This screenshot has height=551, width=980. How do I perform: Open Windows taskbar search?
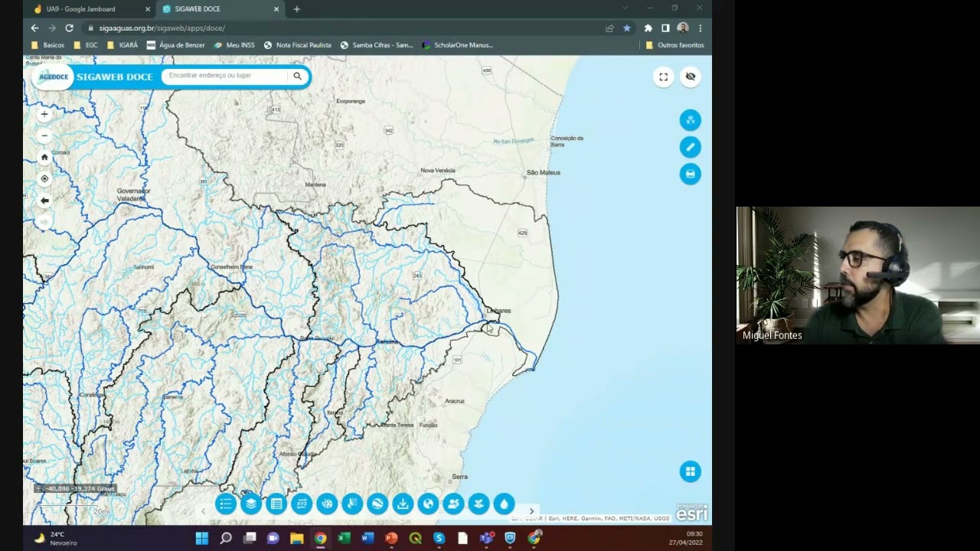point(226,538)
